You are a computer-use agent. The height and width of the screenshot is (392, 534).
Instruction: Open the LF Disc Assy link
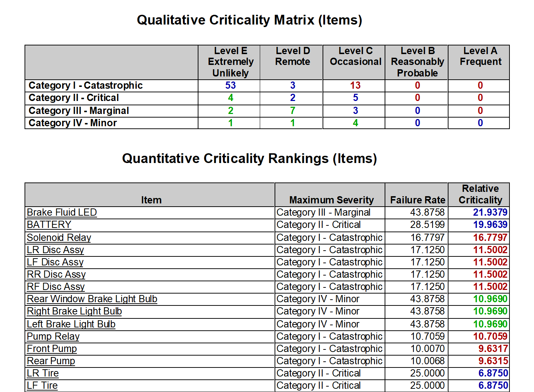pyautogui.click(x=55, y=262)
